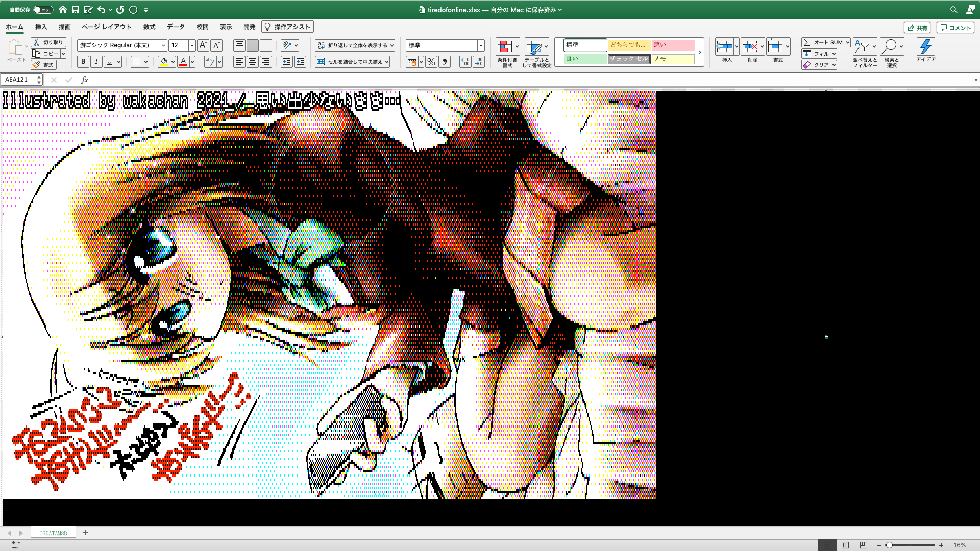Click the Undo arrow icon
Screen dimensions: 980x551
point(102,10)
